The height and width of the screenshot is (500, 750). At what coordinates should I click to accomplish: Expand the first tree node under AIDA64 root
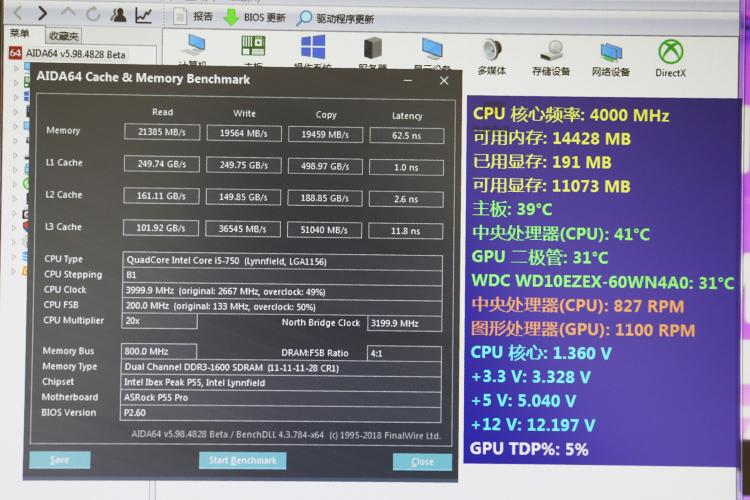pyautogui.click(x=16, y=68)
